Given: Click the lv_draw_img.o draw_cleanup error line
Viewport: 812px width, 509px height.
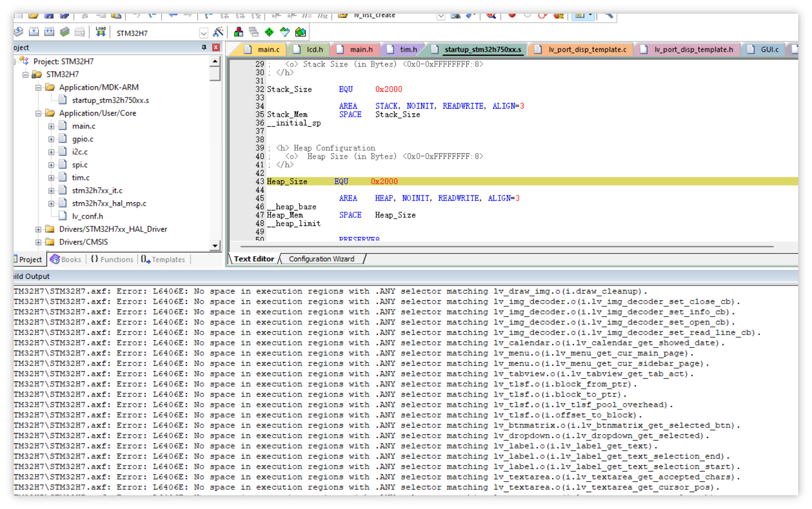Looking at the screenshot, I should pyautogui.click(x=331, y=292).
